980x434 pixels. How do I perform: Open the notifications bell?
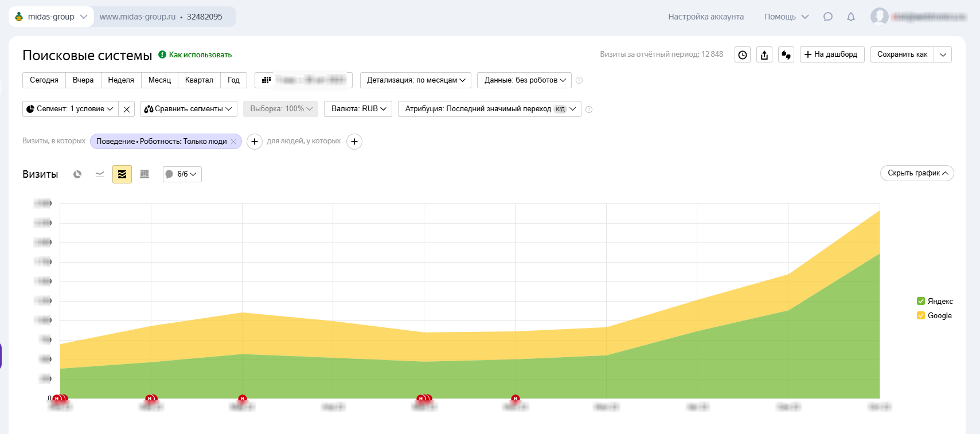click(851, 17)
